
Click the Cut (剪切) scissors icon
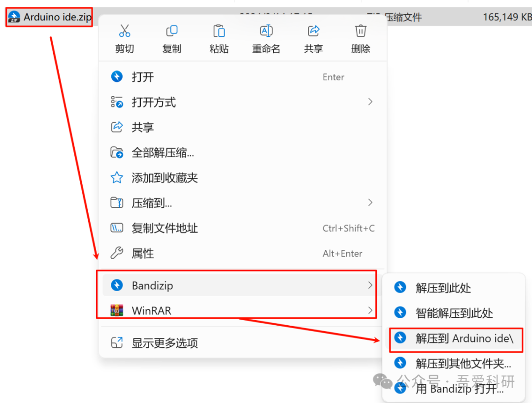[125, 31]
